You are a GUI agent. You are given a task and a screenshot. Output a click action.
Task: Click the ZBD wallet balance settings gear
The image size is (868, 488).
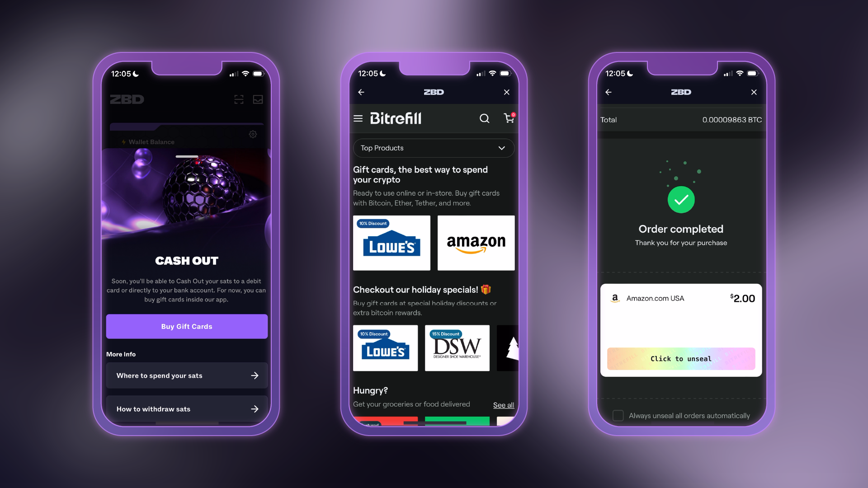point(254,133)
